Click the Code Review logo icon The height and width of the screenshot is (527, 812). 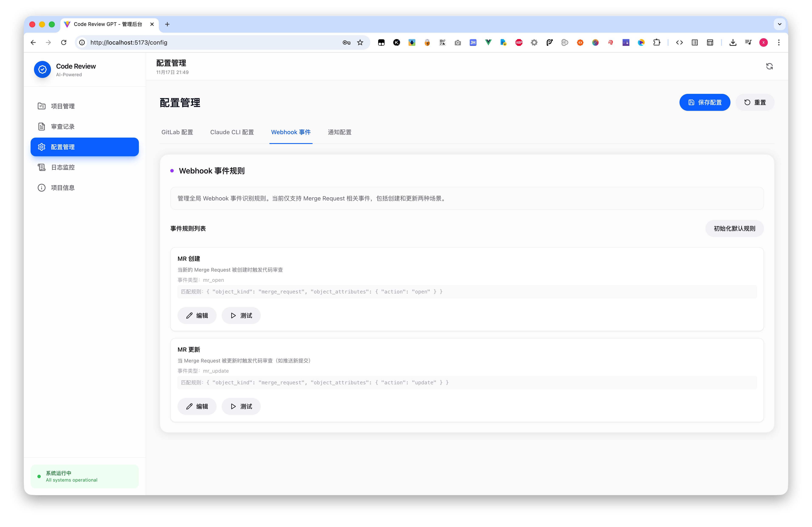click(42, 70)
